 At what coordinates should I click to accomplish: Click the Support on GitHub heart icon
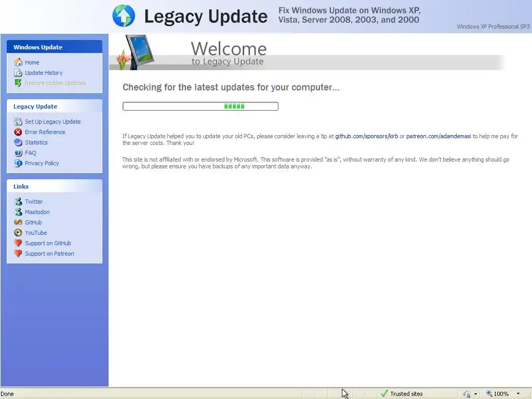point(18,243)
